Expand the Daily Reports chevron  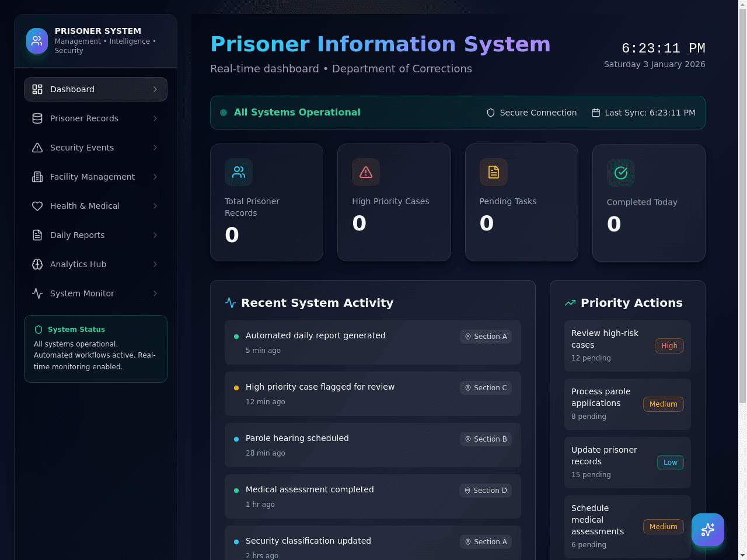pyautogui.click(x=155, y=235)
